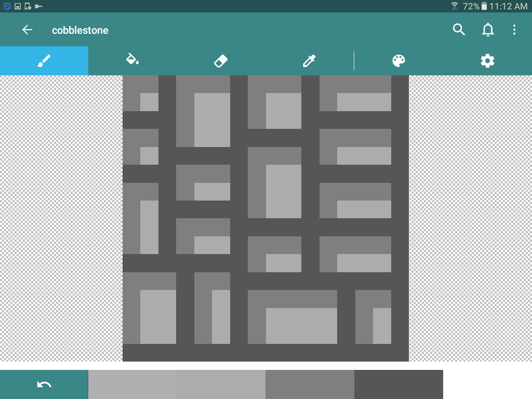Select the eyedropper color picker tool
The image size is (532, 399).
309,61
